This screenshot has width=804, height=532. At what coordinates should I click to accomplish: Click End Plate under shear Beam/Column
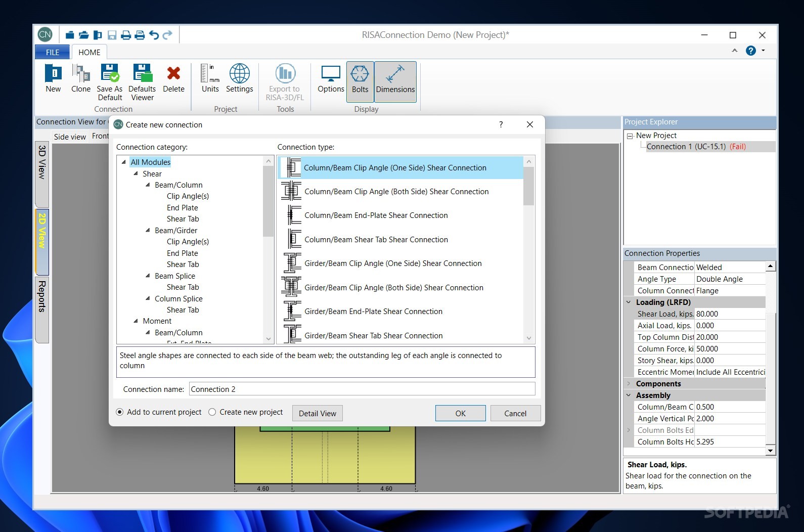tap(183, 208)
